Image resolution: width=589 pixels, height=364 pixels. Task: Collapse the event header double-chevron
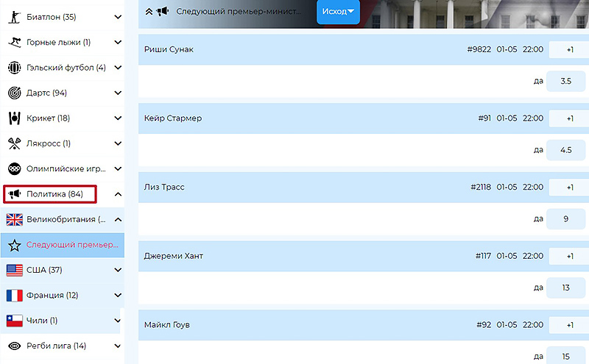click(x=149, y=12)
